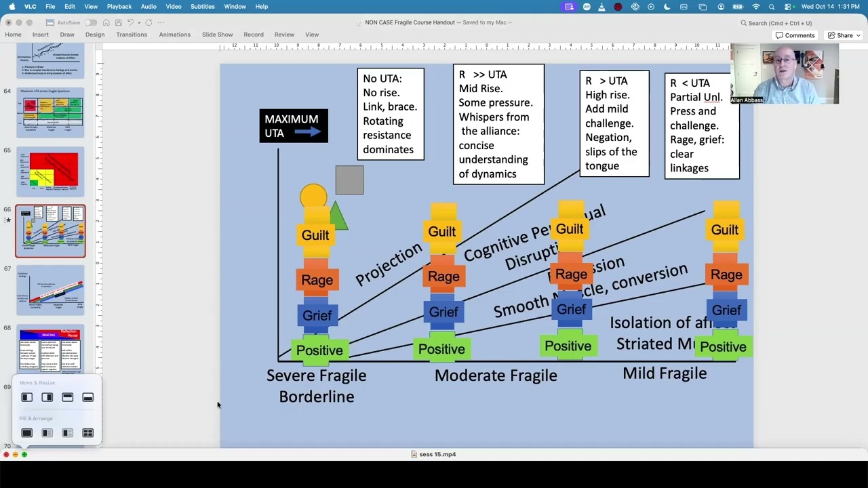Open the Subtitles menu

(x=202, y=7)
